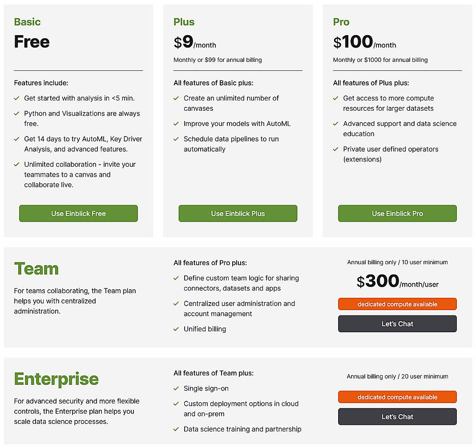Viewport: 476px width, 448px height.
Task: Click the "Use Einblick Plus" button
Action: point(238,214)
